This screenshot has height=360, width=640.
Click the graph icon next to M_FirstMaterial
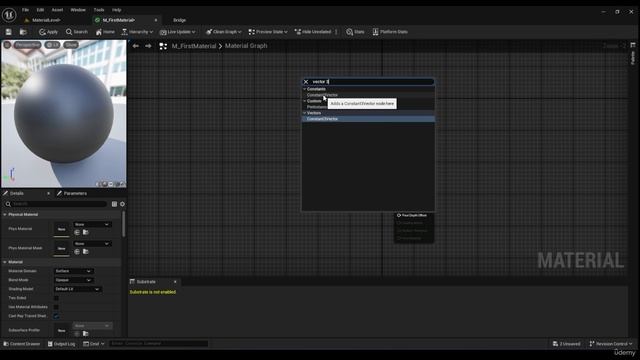click(163, 46)
